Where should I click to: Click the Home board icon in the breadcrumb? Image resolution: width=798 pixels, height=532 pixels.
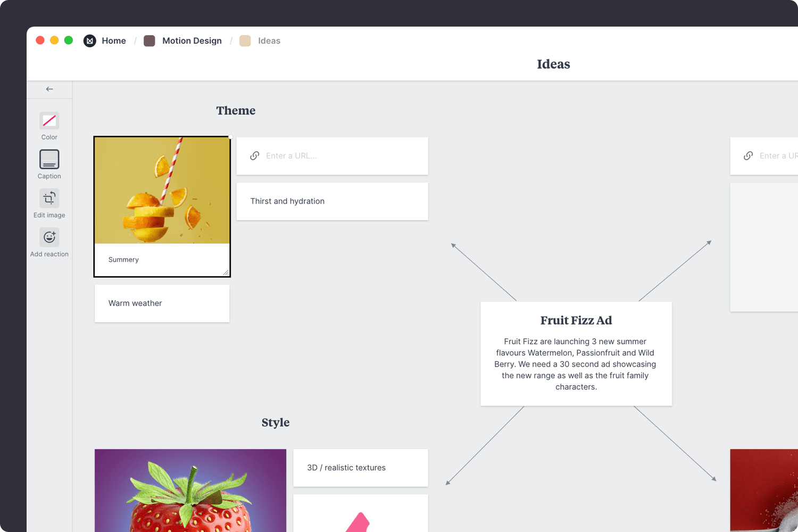[89, 40]
